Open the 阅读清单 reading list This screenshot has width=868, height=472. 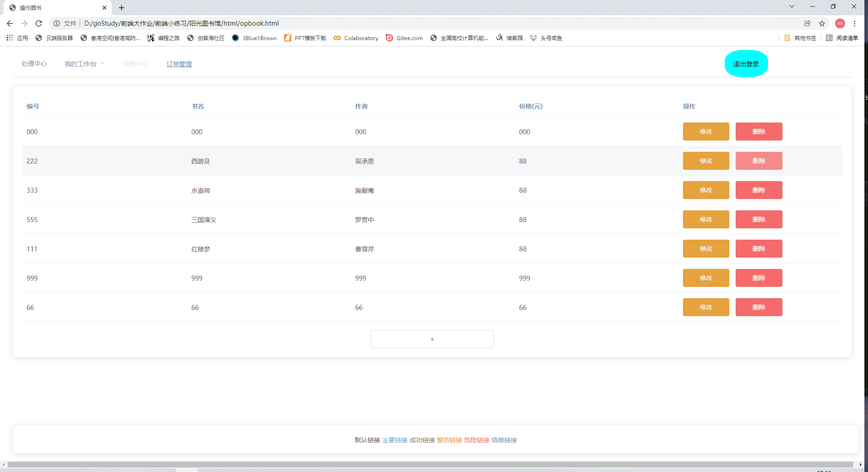pyautogui.click(x=842, y=38)
